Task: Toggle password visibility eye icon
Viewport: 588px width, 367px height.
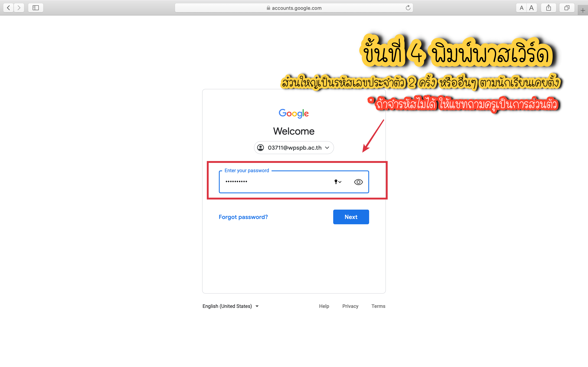Action: point(358,182)
